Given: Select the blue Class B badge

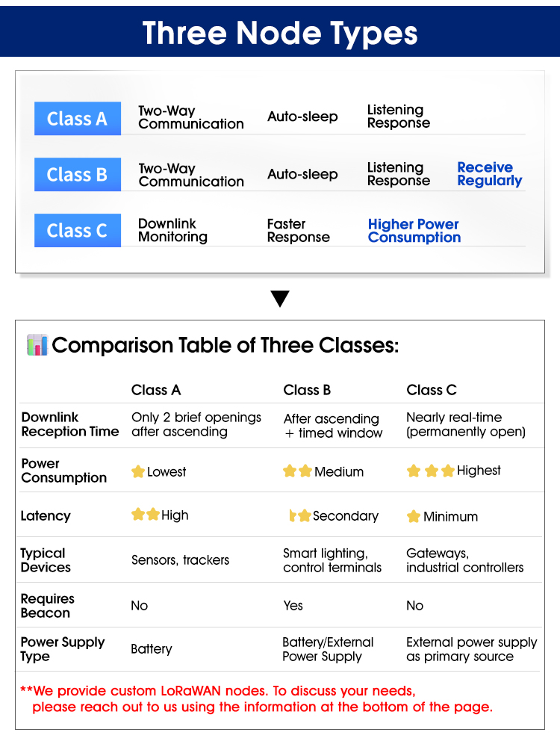Looking at the screenshot, I should click(x=78, y=175).
